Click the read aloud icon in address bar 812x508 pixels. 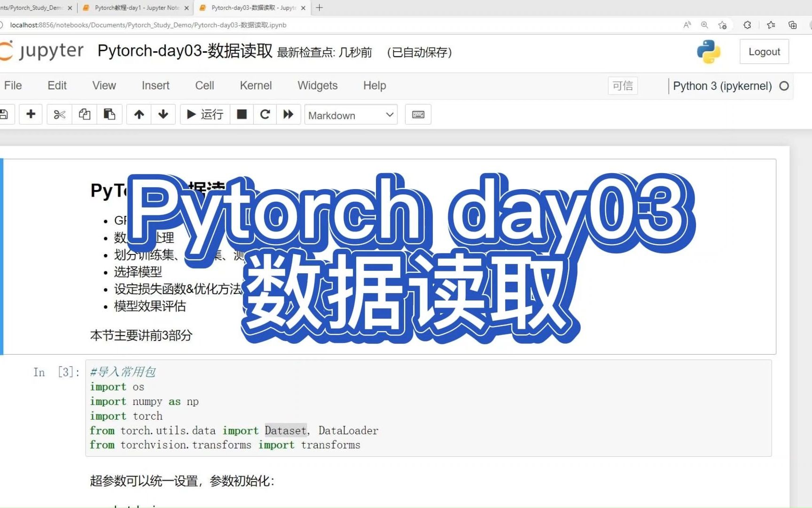click(x=687, y=25)
